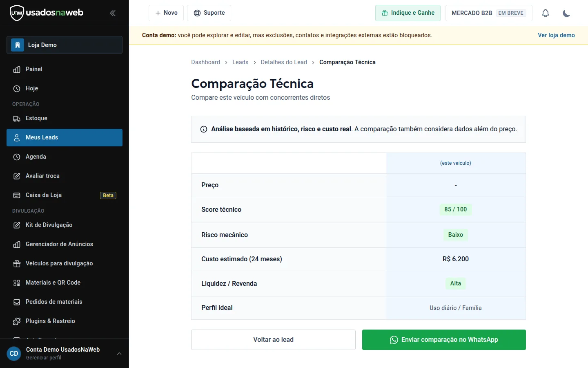Collapse the sidebar with double-chevron icon
The image size is (588, 368).
pos(113,13)
